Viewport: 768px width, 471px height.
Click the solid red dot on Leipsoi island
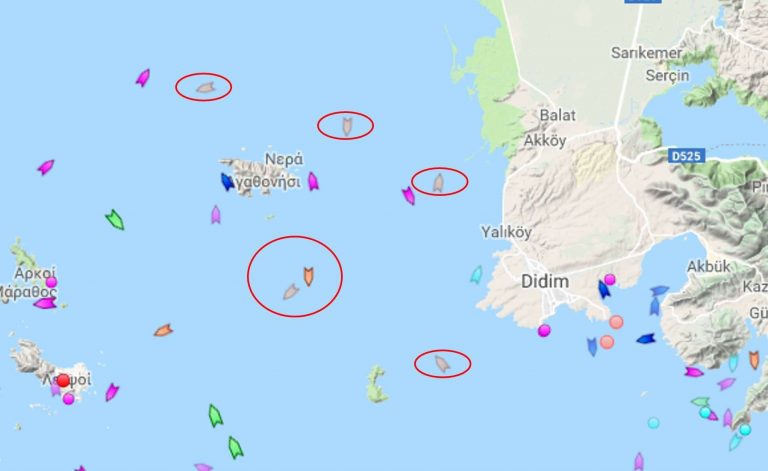pyautogui.click(x=63, y=380)
